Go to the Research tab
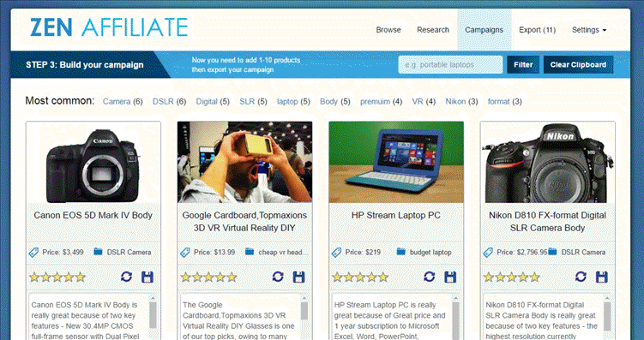Viewport: 644px width, 340px height. coord(433,30)
